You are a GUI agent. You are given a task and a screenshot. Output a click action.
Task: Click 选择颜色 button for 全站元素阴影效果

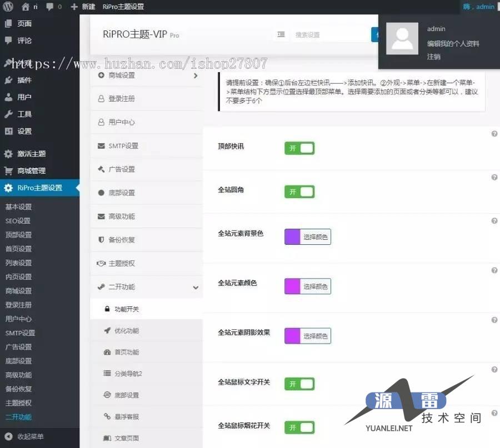pos(316,336)
